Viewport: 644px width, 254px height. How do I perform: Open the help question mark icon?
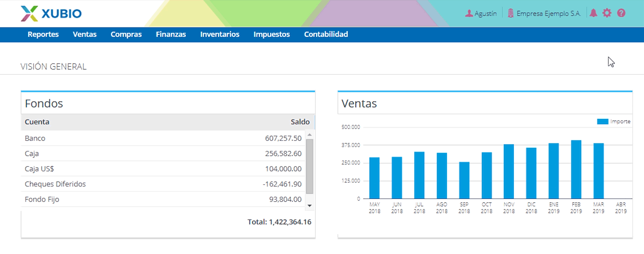click(x=621, y=13)
